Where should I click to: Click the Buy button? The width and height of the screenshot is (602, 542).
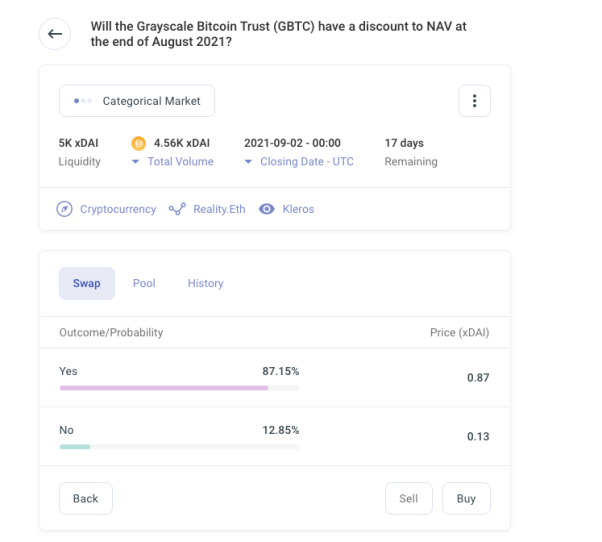point(466,499)
